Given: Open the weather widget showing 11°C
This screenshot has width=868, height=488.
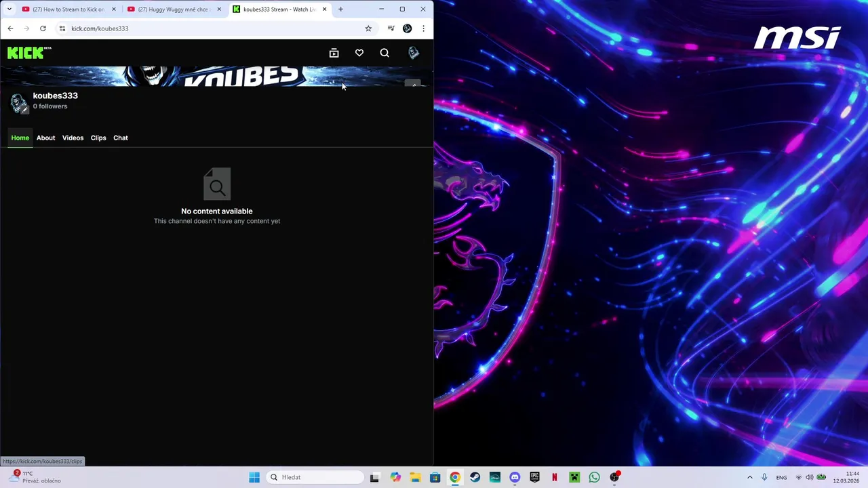Looking at the screenshot, I should (x=35, y=477).
